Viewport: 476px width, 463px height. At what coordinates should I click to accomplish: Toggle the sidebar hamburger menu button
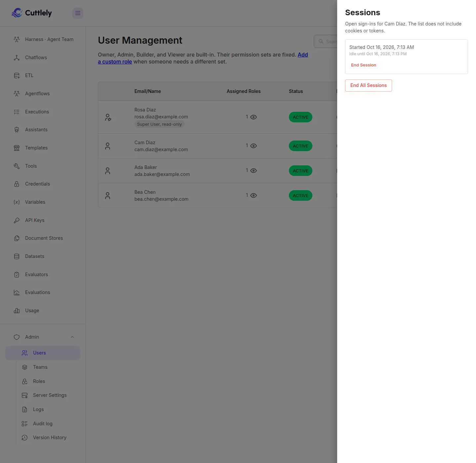tap(78, 13)
